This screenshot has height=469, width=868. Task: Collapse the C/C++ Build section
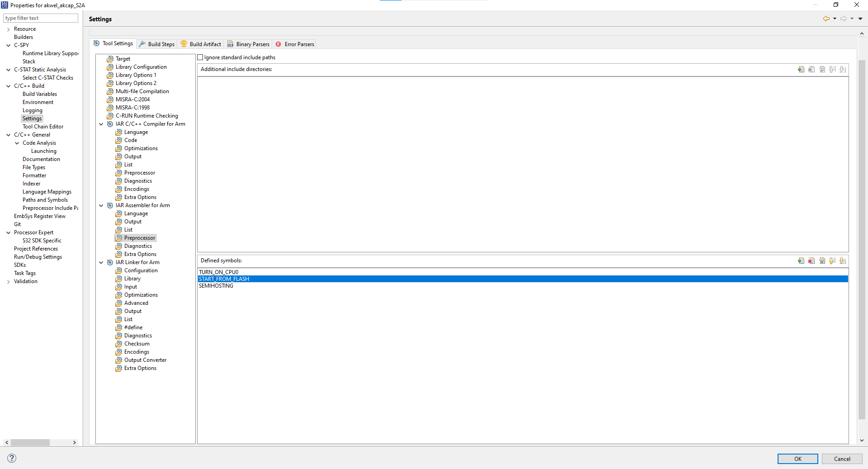(x=8, y=85)
